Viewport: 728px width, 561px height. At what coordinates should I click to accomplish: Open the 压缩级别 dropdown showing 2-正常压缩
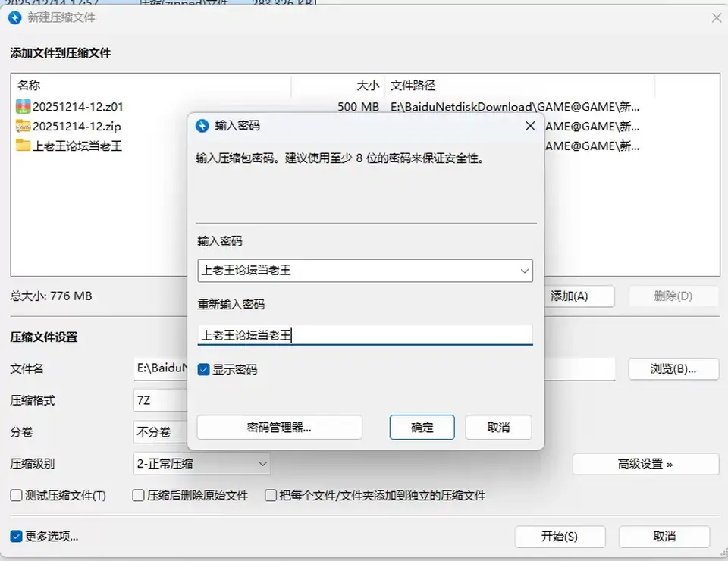tap(202, 463)
